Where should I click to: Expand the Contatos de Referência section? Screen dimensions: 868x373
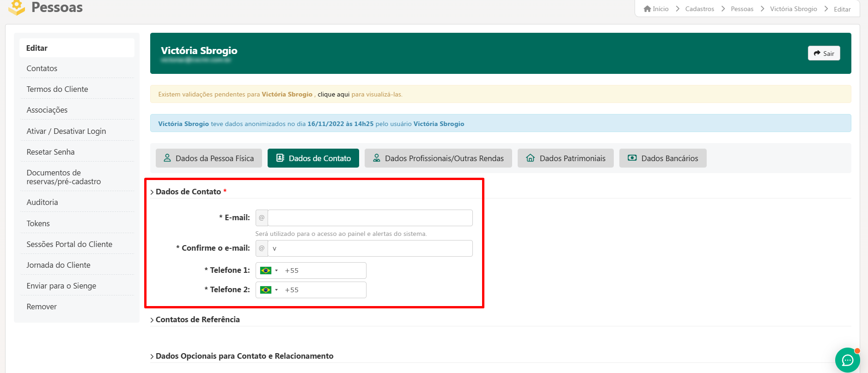195,319
